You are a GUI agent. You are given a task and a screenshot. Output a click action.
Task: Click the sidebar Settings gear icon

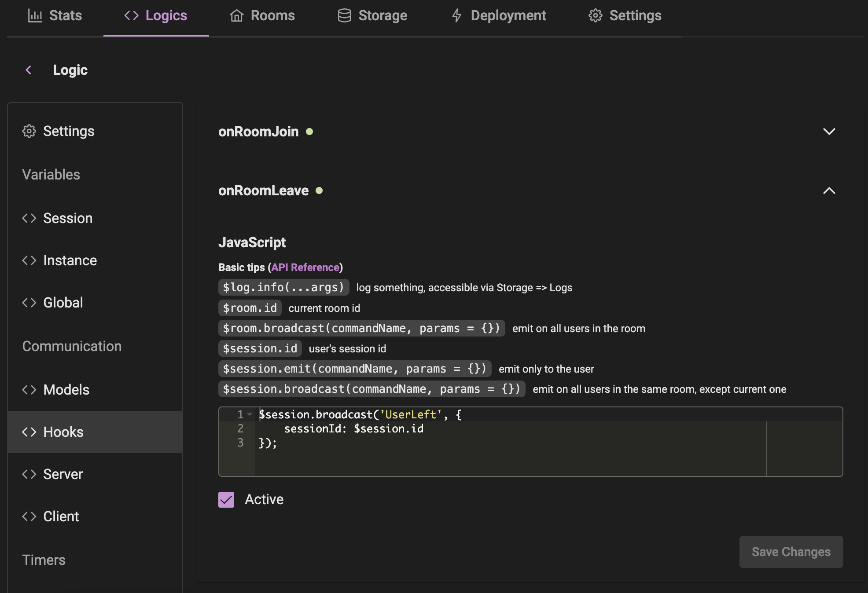[x=29, y=131]
